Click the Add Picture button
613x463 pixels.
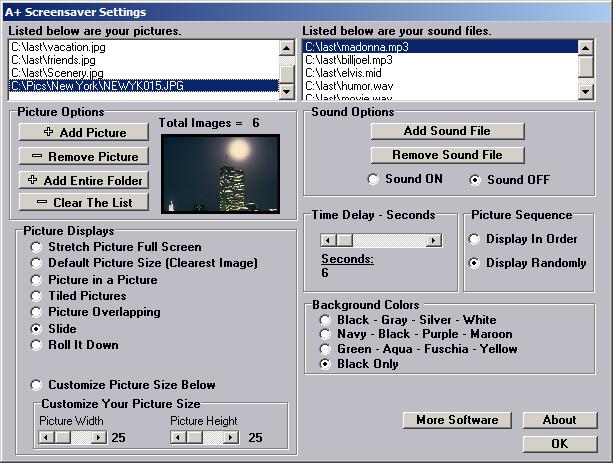84,132
